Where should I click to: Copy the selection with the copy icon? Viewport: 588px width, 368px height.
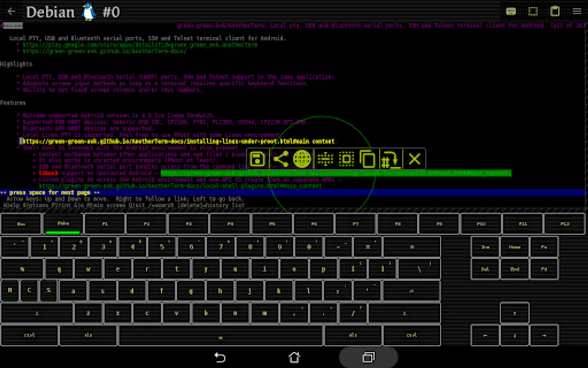[367, 159]
